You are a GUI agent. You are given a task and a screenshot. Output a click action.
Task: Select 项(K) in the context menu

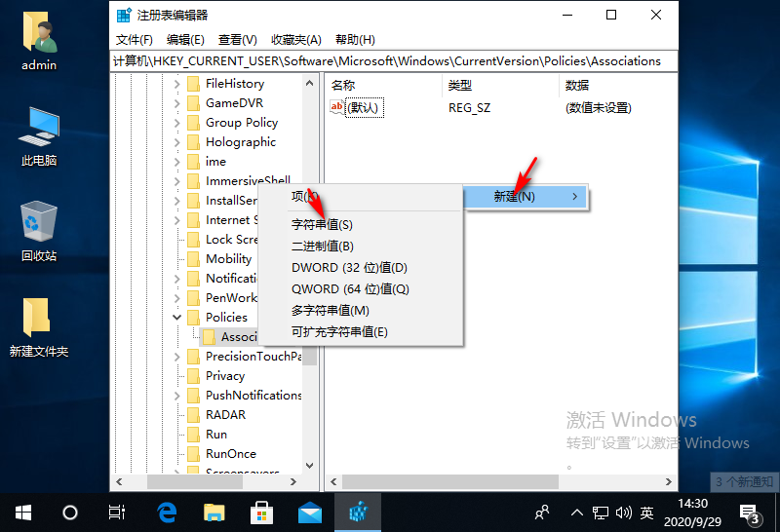[x=361, y=197]
